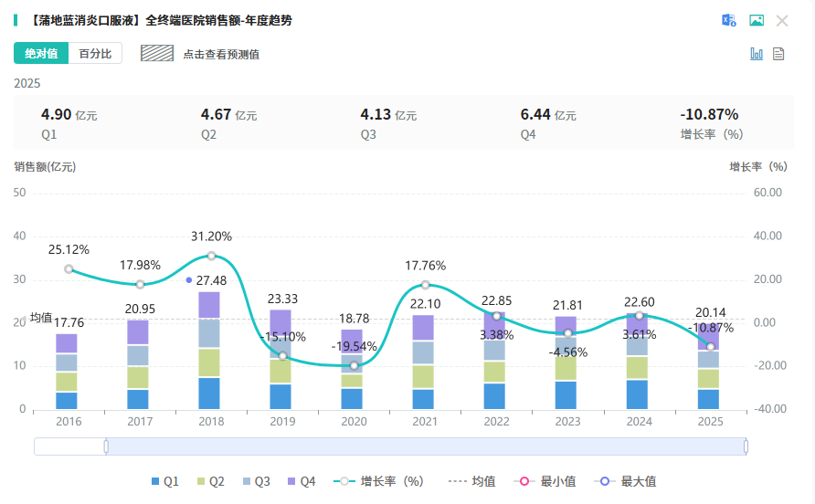Click the 2018 Q4 purple bar segment
The image size is (815, 504).
tap(209, 305)
